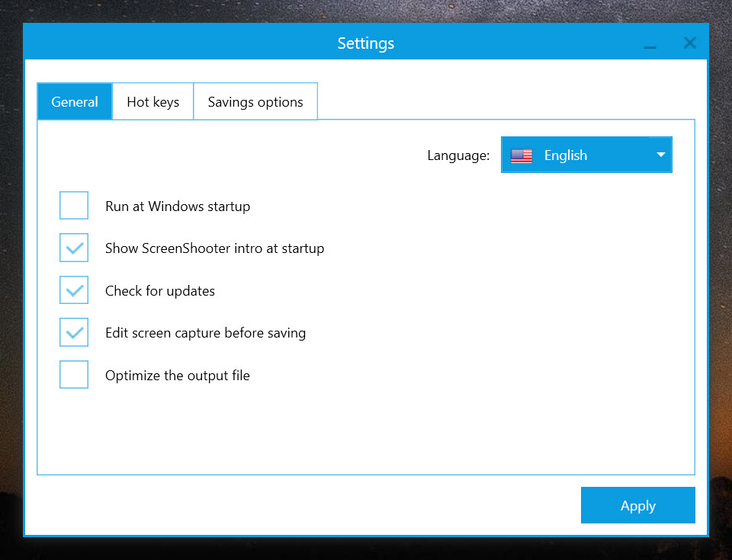Toggle the Check for updates checkbox
The image size is (732, 560).
point(74,290)
